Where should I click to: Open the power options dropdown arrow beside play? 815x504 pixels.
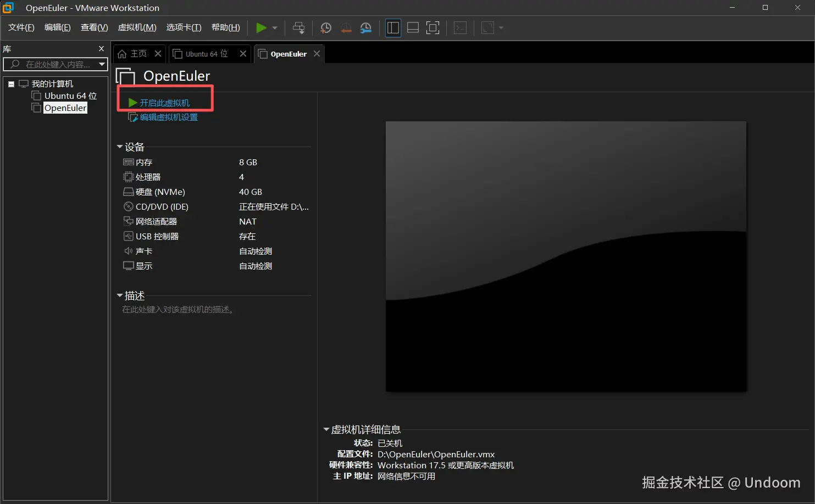click(275, 28)
